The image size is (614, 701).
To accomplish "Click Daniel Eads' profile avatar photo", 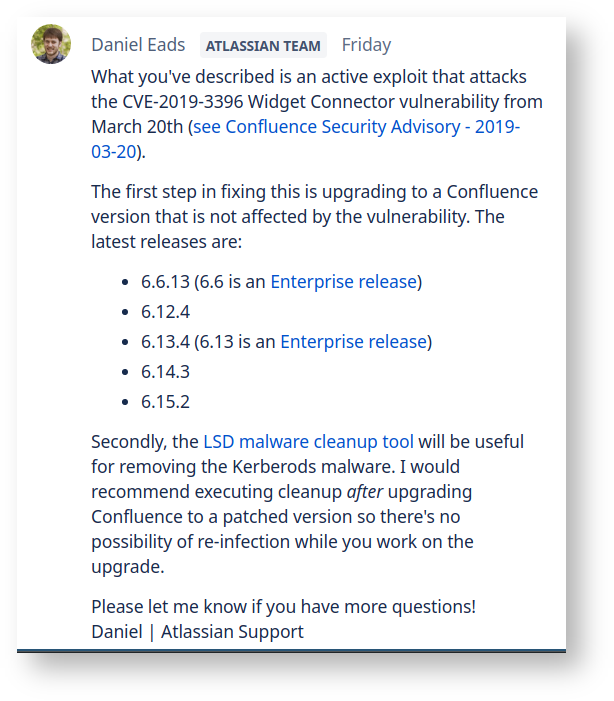I will 51,44.
